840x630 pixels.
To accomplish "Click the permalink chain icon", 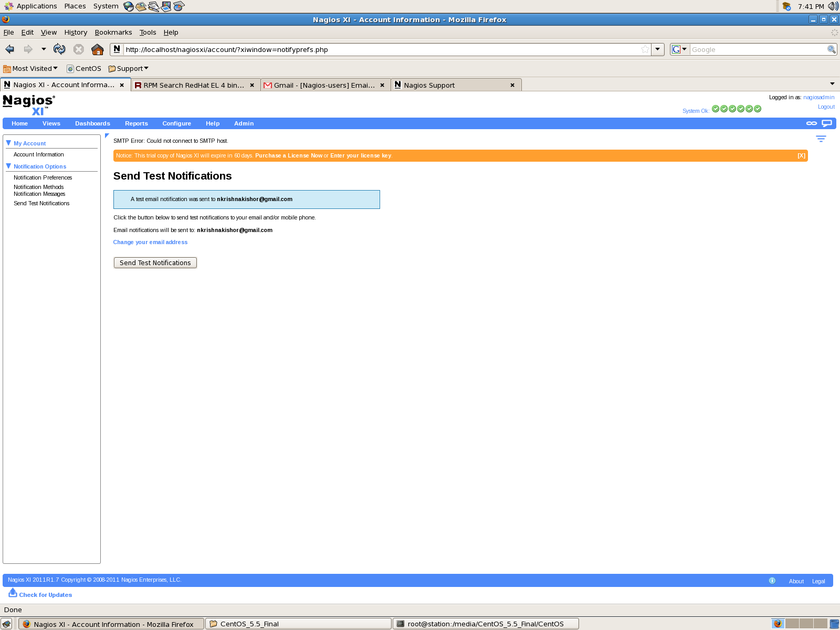I will [812, 123].
